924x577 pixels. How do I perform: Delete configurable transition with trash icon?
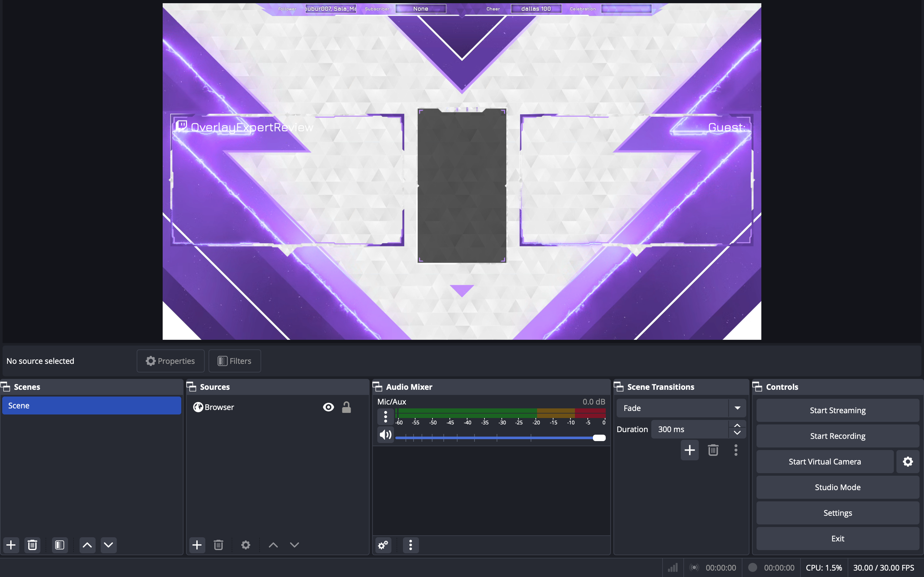713,450
